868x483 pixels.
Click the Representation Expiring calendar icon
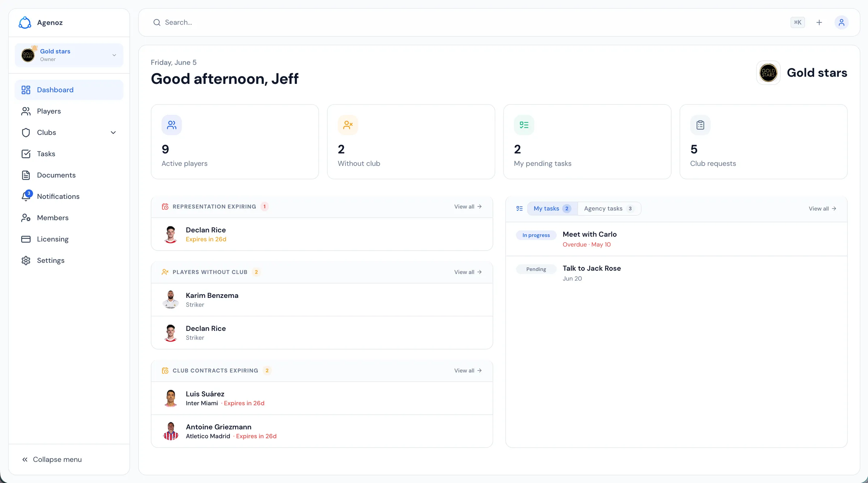click(x=165, y=206)
